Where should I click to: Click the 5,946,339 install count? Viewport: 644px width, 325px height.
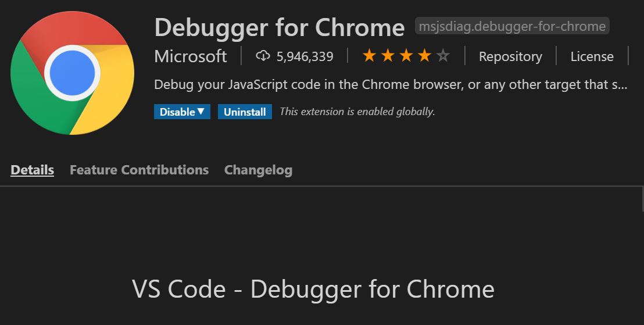click(x=305, y=56)
